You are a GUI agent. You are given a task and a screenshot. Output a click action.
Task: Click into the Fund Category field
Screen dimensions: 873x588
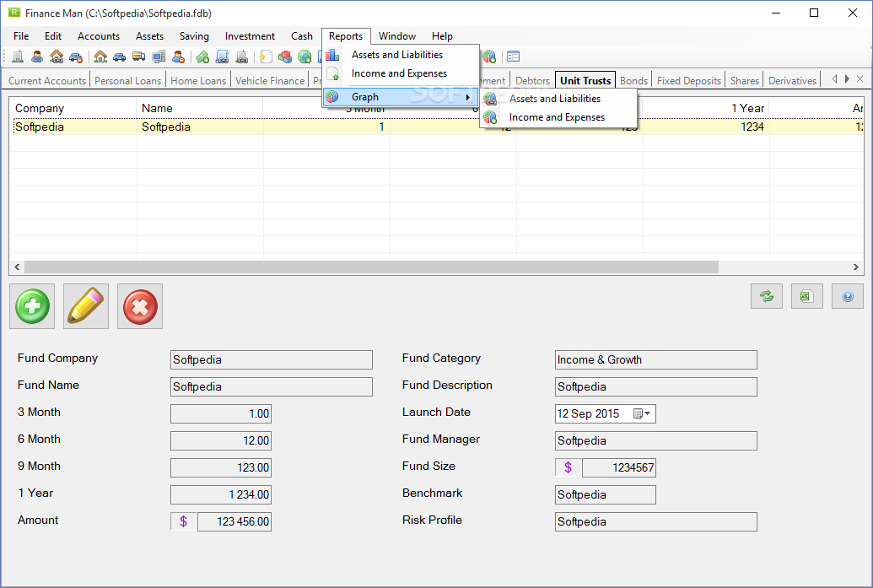656,359
